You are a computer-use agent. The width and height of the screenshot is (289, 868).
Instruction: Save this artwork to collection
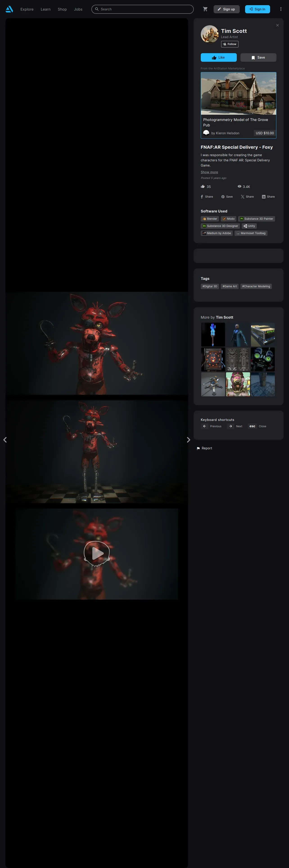258,58
